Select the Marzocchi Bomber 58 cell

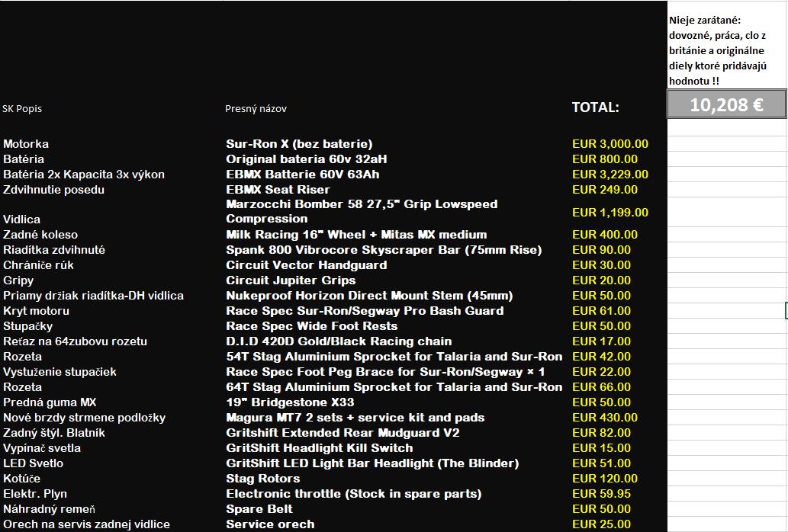coord(362,211)
